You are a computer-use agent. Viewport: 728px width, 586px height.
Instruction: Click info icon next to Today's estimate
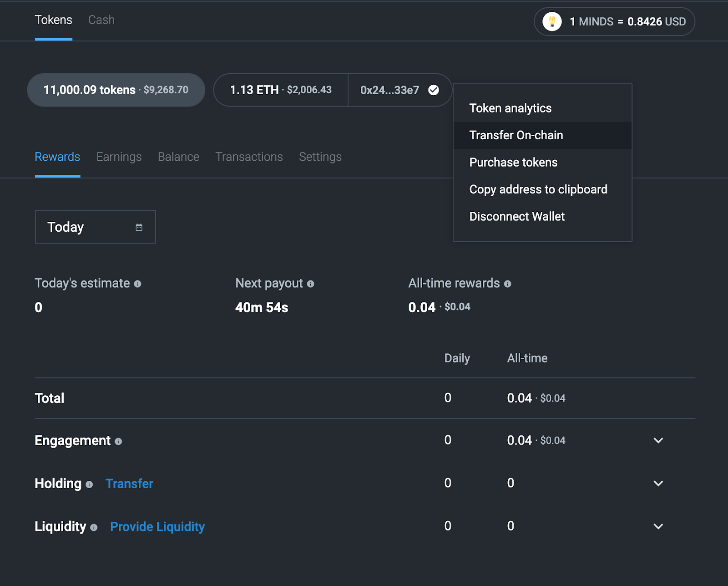(x=137, y=284)
